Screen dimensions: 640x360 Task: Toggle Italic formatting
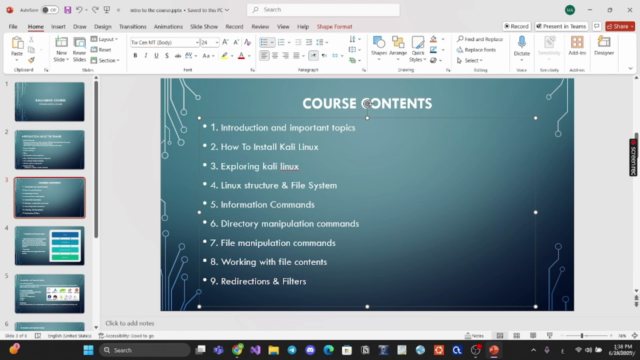146,56
